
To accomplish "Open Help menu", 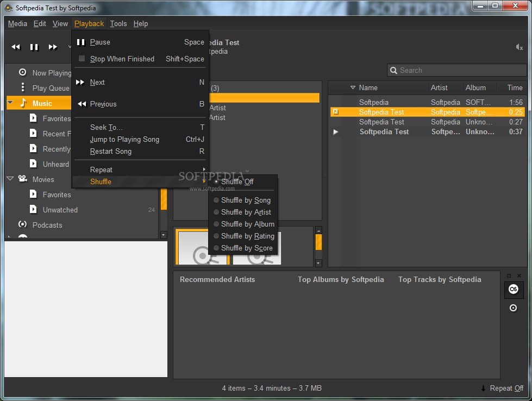I will point(140,24).
